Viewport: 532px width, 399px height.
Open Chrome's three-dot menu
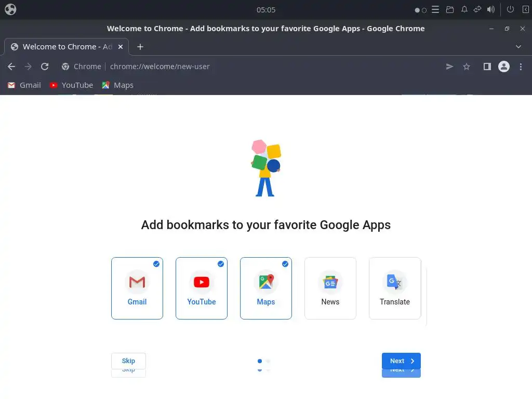pyautogui.click(x=521, y=66)
